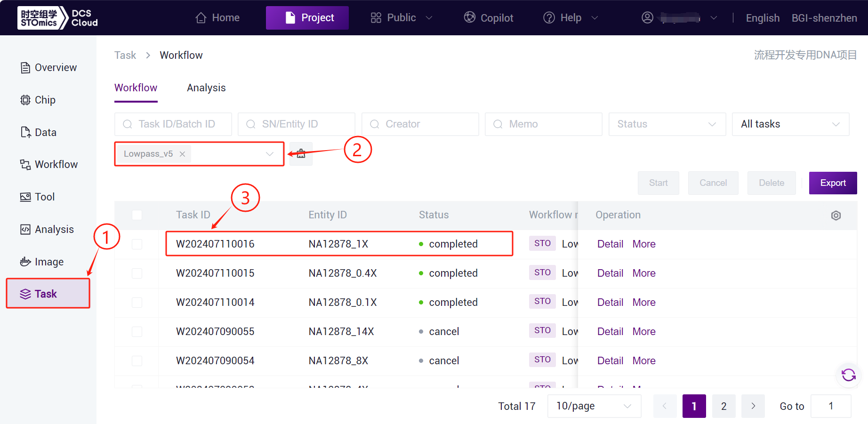868x424 pixels.
Task: Open Tool in sidebar
Action: (38, 197)
